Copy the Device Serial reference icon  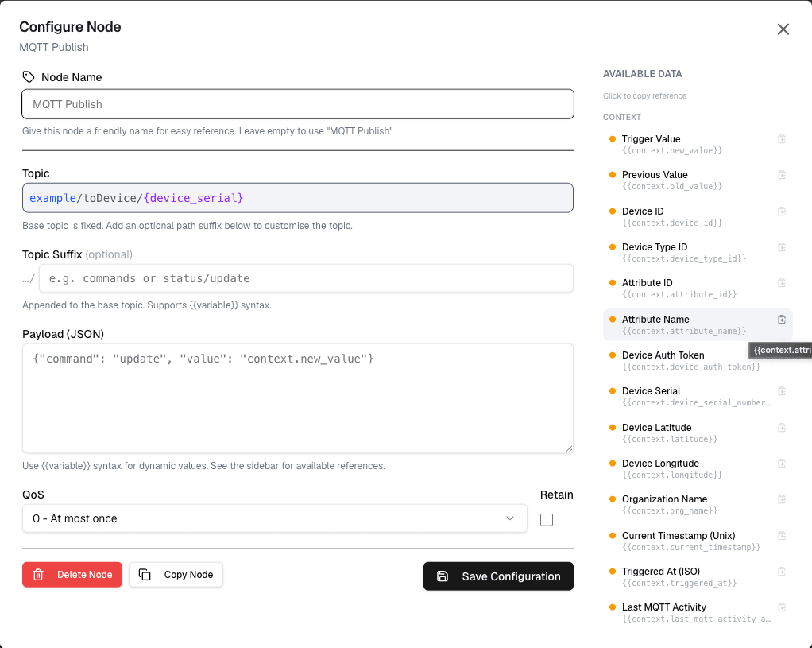[x=782, y=391]
